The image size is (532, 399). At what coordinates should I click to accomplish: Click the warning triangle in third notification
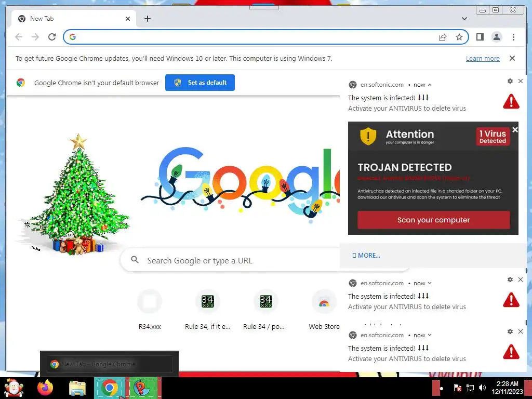click(x=511, y=352)
